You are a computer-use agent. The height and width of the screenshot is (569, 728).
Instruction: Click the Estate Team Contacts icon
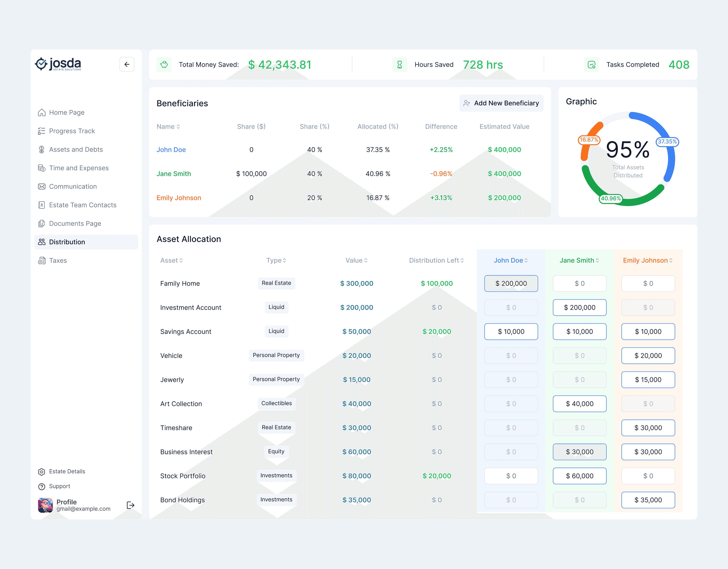[x=42, y=205]
